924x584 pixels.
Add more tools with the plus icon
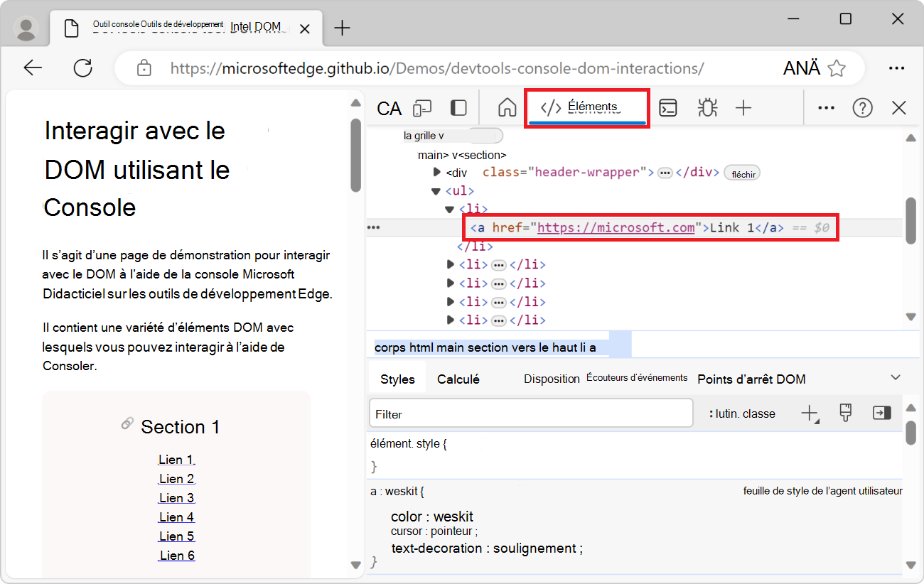pos(743,108)
